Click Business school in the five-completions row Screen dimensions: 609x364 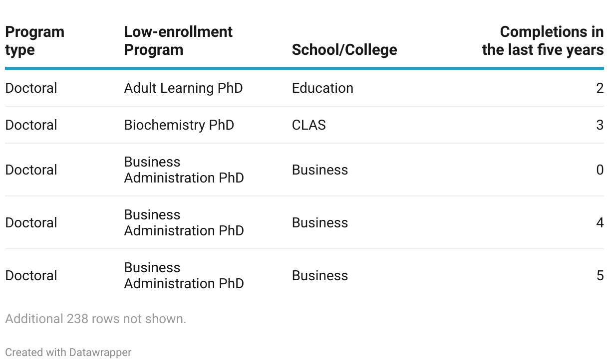pos(319,276)
